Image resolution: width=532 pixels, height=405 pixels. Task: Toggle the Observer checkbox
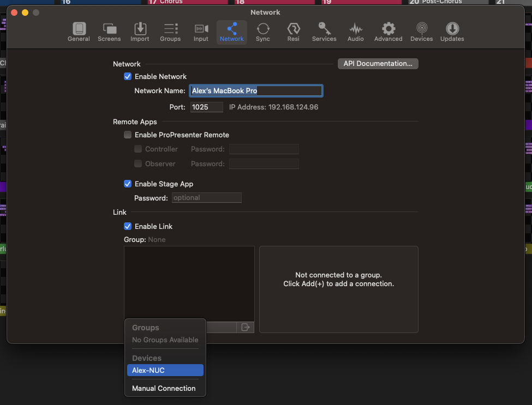coord(138,164)
